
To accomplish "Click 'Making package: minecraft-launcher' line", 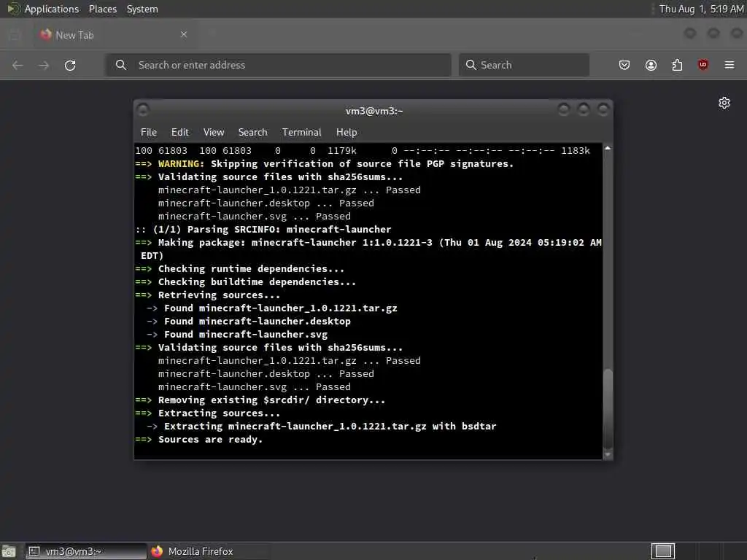I will click(x=368, y=249).
